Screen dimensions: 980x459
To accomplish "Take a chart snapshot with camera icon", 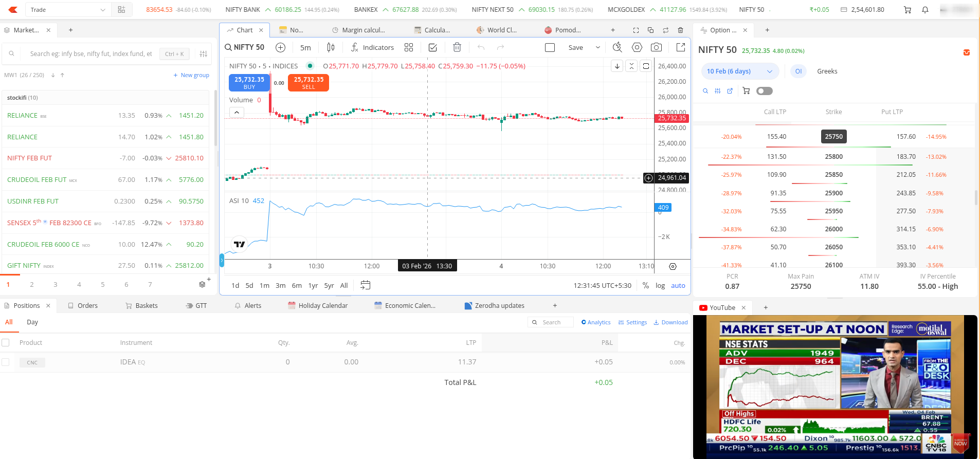I will (x=656, y=47).
